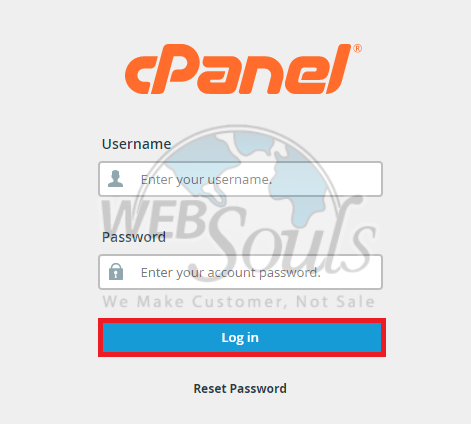
Task: Click the white 'Log in' text on the blue button
Action: [240, 338]
